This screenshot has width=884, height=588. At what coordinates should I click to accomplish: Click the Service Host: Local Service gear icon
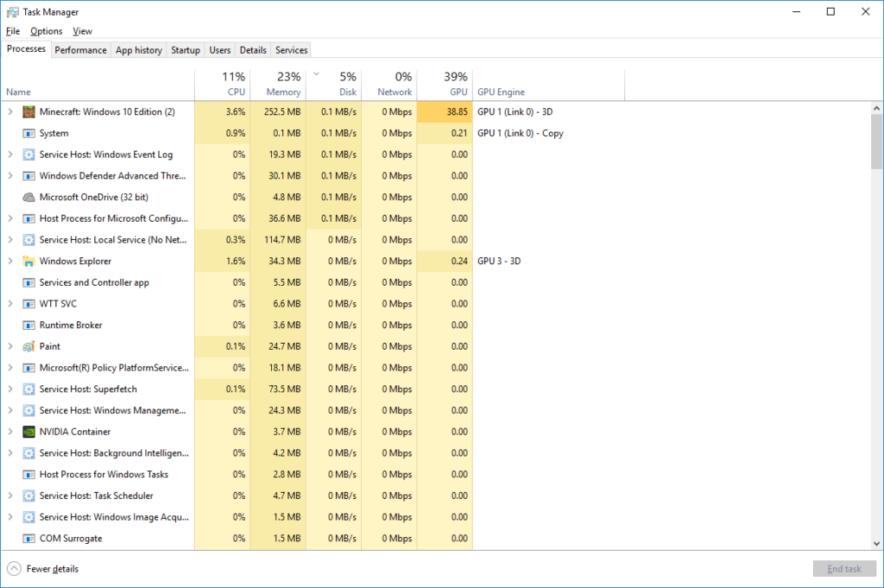28,239
